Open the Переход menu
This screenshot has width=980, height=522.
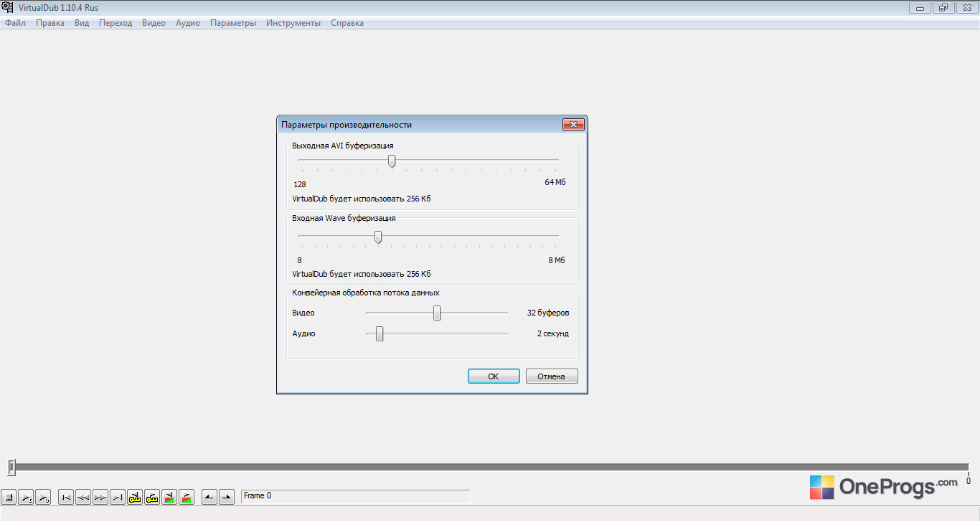(116, 23)
